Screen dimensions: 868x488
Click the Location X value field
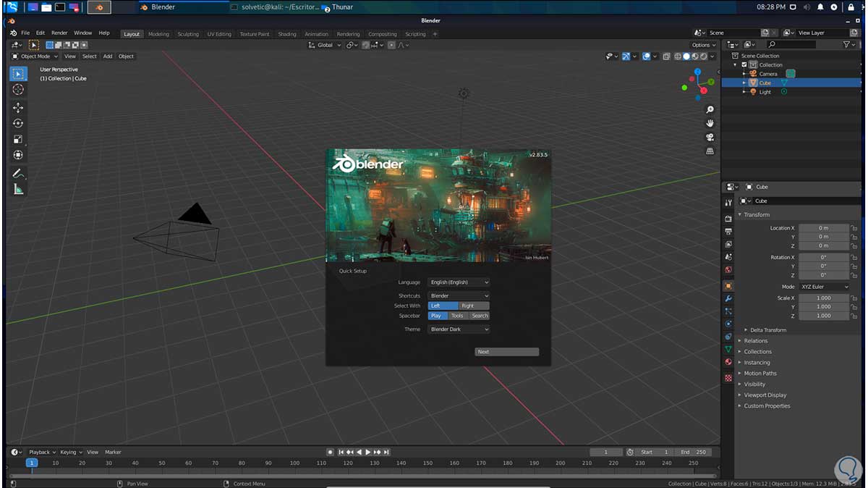click(x=823, y=228)
